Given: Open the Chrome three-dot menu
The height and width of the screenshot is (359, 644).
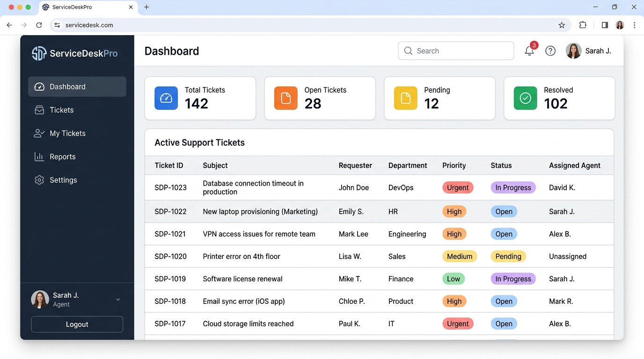Looking at the screenshot, I should tap(634, 25).
